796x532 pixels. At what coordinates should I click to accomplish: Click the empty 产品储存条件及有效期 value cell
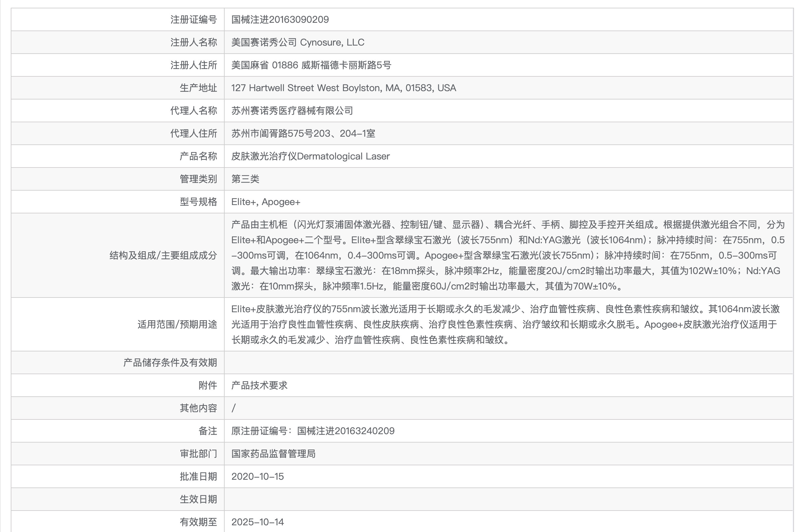(508, 362)
